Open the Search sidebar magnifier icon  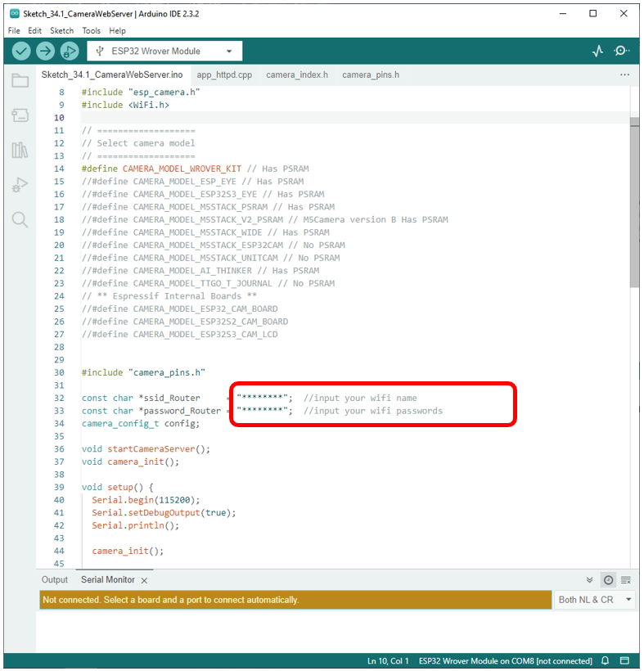[20, 219]
